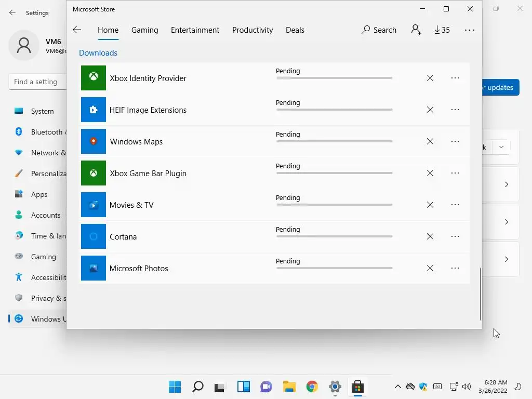Image resolution: width=532 pixels, height=399 pixels.
Task: Click the Movies & TV progress bar
Action: [334, 205]
